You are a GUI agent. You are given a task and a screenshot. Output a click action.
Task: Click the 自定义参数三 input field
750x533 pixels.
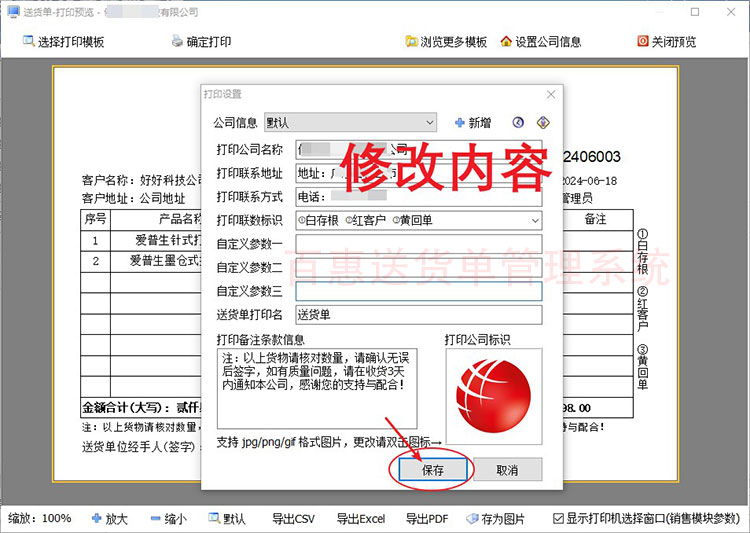click(x=419, y=291)
